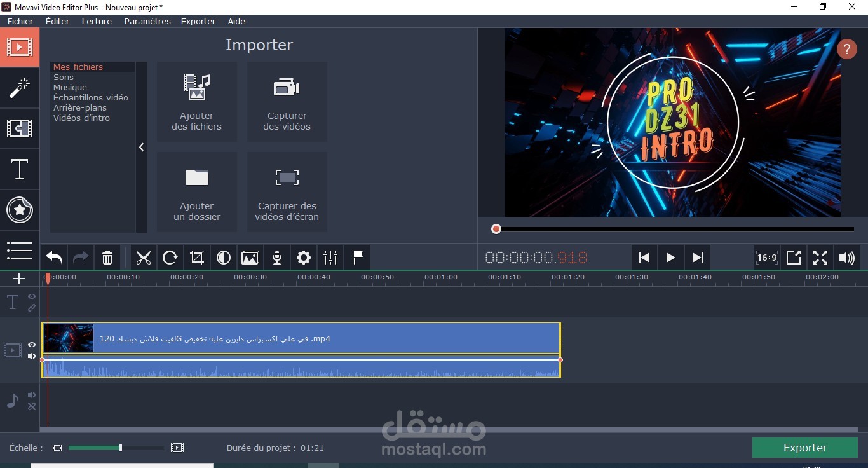
Task: Open the Paramètres menu
Action: [147, 21]
